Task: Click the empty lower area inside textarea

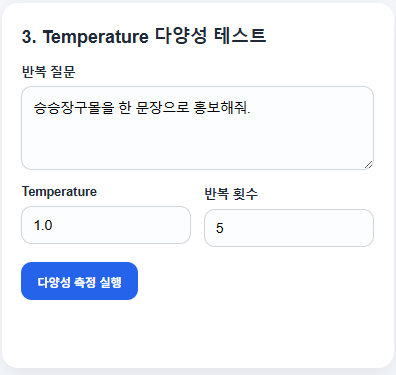Action: tap(197, 145)
